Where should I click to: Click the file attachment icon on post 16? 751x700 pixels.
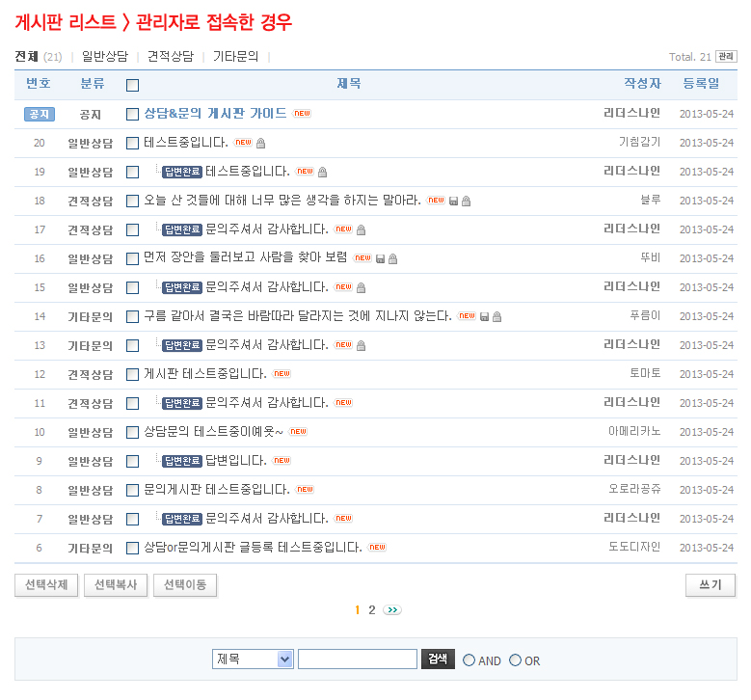tap(380, 258)
